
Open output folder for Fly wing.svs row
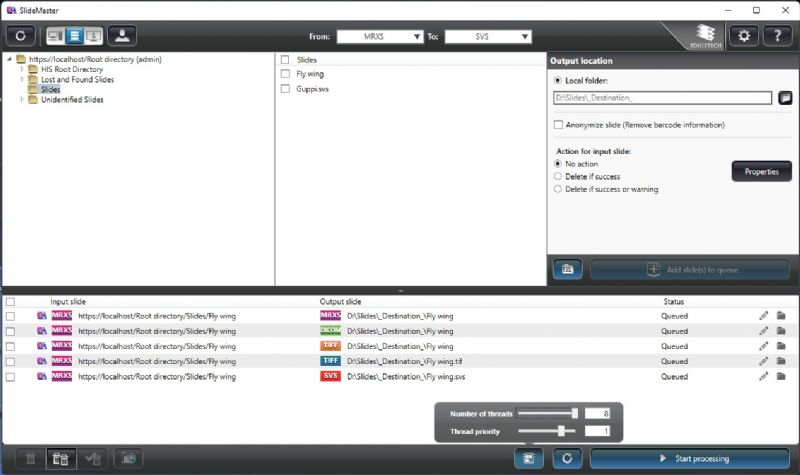(781, 377)
